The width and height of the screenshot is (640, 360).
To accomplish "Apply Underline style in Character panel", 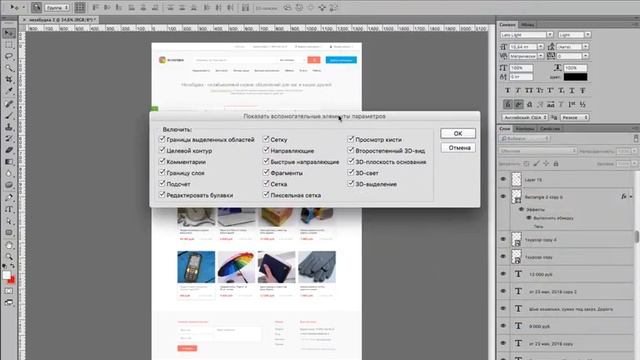I will 572,91.
